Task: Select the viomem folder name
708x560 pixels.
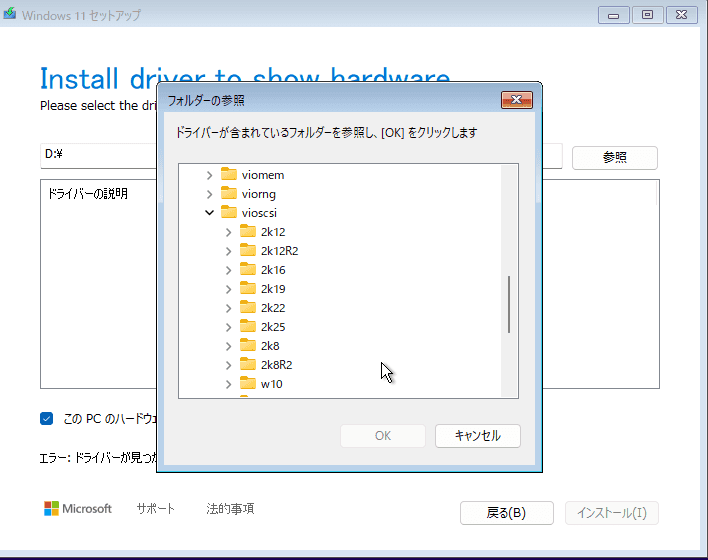Action: pos(263,175)
